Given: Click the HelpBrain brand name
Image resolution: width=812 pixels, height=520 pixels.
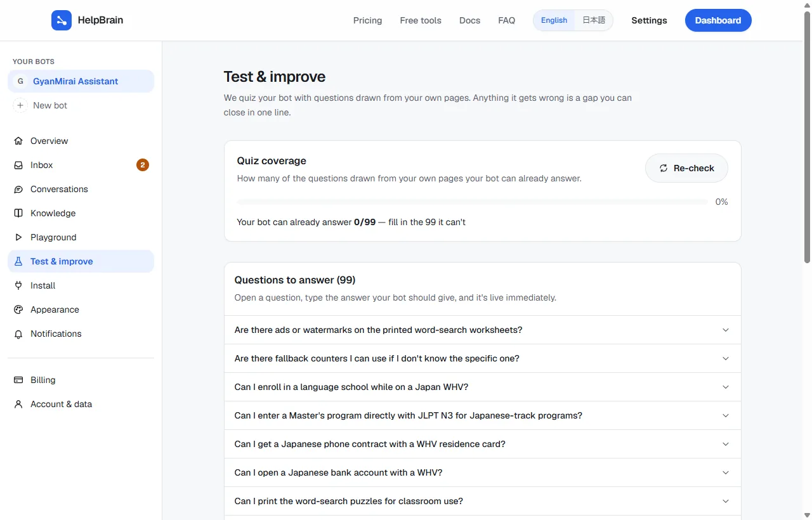Looking at the screenshot, I should 100,20.
